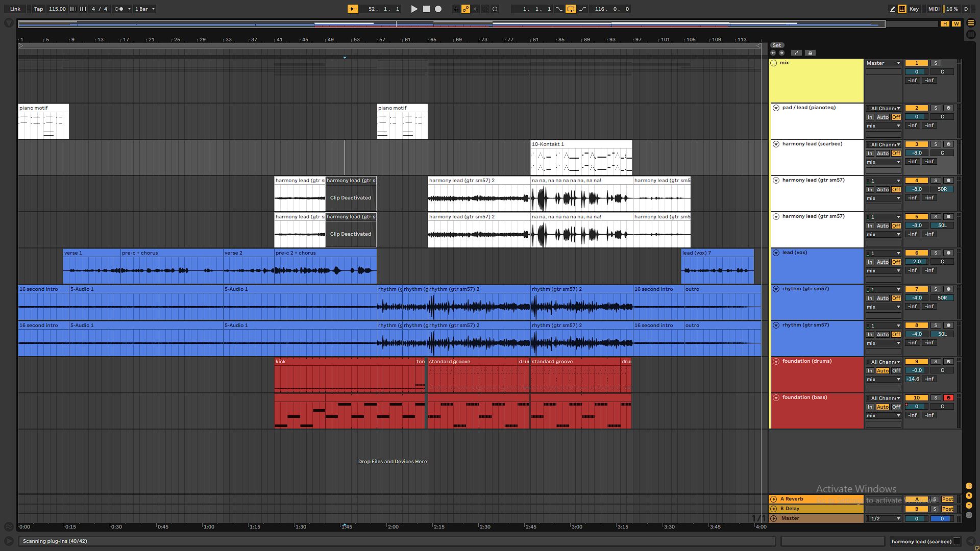Viewport: 980px width, 551px height.
Task: Open the Master output dropdown on mix
Action: click(883, 63)
